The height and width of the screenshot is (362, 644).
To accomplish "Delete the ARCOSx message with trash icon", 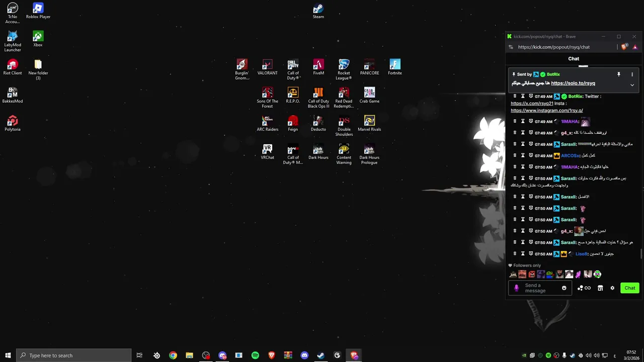I will (515, 155).
